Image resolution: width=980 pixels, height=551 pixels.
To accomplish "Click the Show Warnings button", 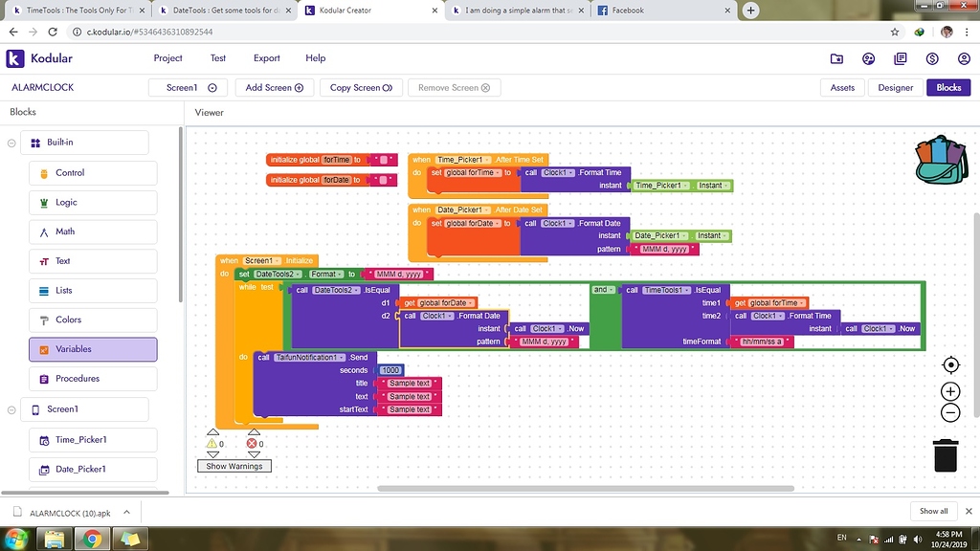I will (x=234, y=464).
